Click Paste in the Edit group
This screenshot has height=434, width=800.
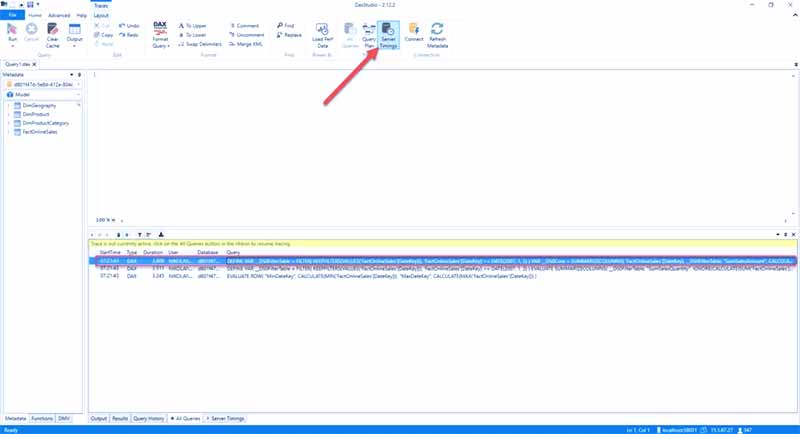coord(104,44)
